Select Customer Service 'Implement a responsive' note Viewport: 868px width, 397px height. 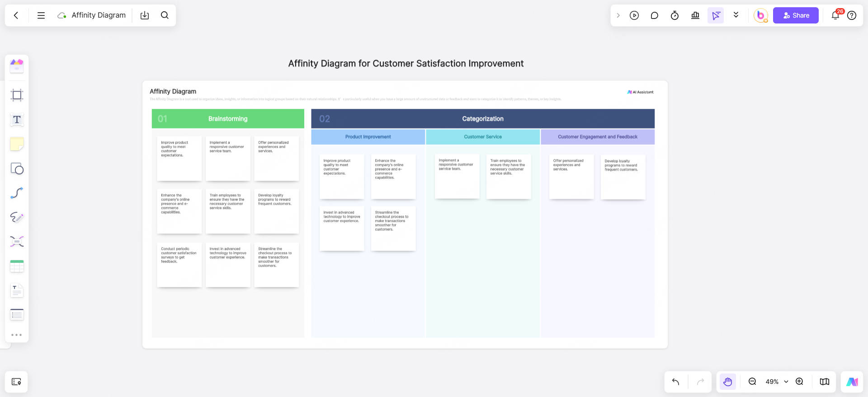click(x=457, y=177)
